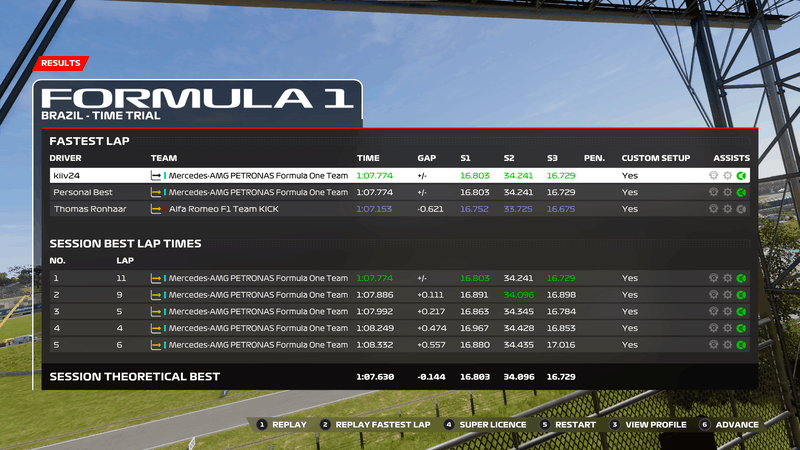
Task: Click gear assist icon in 1:08.332 row
Action: [x=728, y=345]
